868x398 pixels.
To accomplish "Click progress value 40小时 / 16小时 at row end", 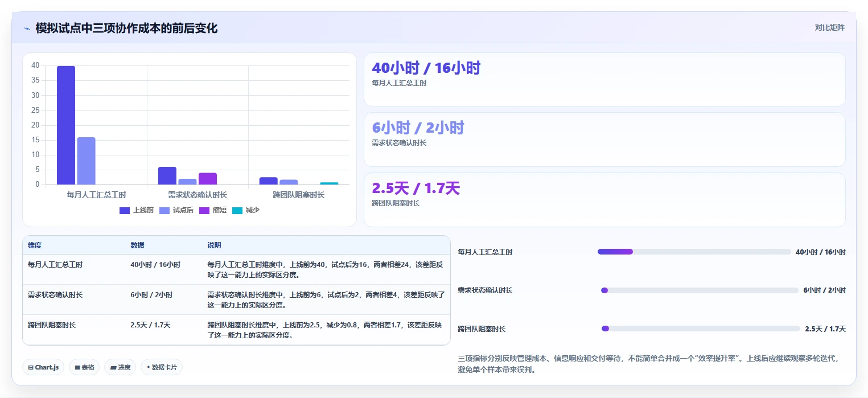I will tap(821, 252).
